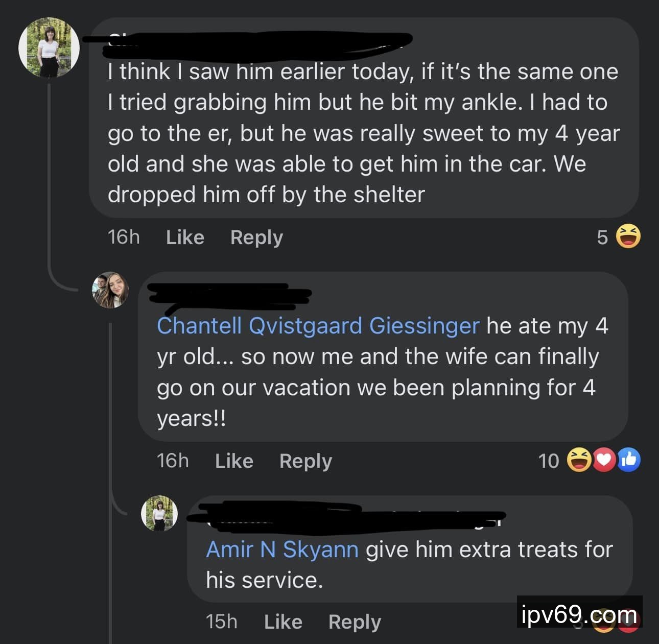Image resolution: width=659 pixels, height=644 pixels.
Task: Like the comment about the shelter drop-off
Action: [185, 237]
